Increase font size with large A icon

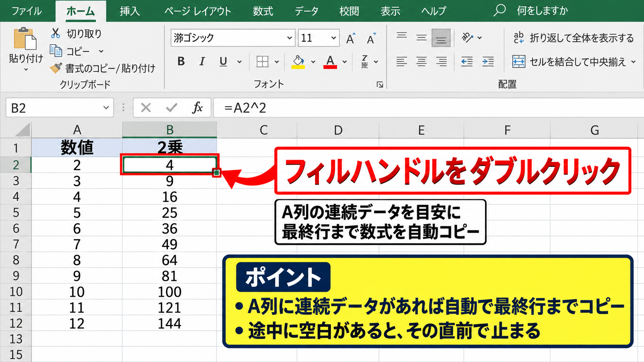(x=351, y=38)
